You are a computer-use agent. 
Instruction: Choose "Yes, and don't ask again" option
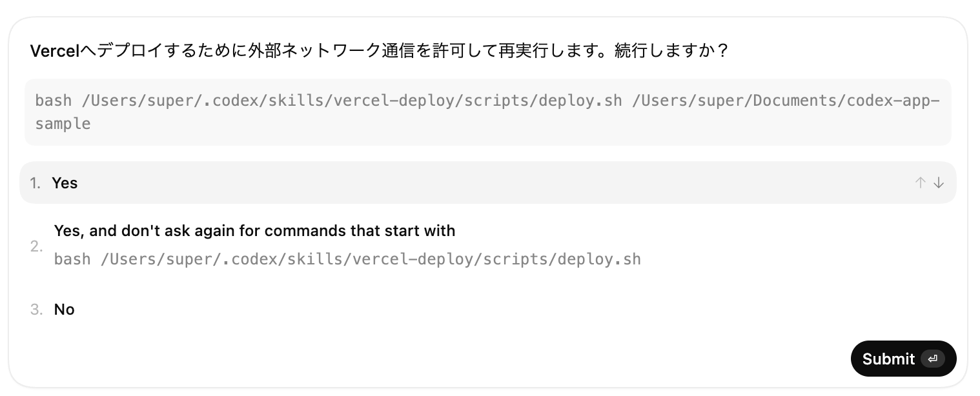click(x=254, y=231)
